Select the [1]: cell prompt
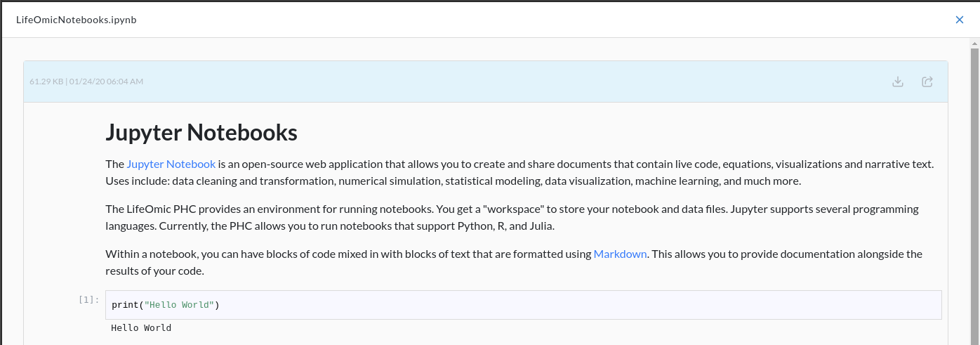980x345 pixels. [88, 300]
